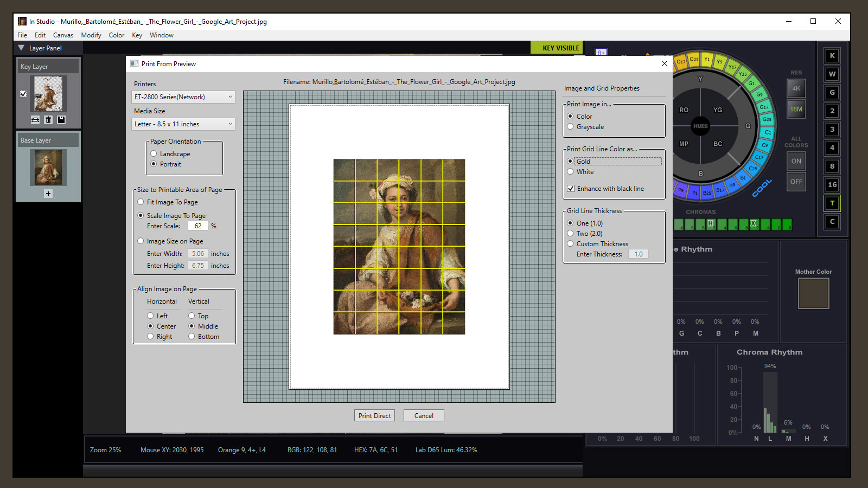The image size is (868, 488).
Task: Click the K button in the right column
Action: pyautogui.click(x=832, y=56)
